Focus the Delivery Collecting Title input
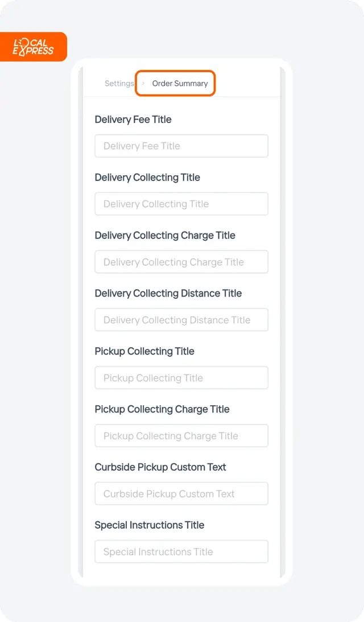This screenshot has width=364, height=622. coord(181,204)
